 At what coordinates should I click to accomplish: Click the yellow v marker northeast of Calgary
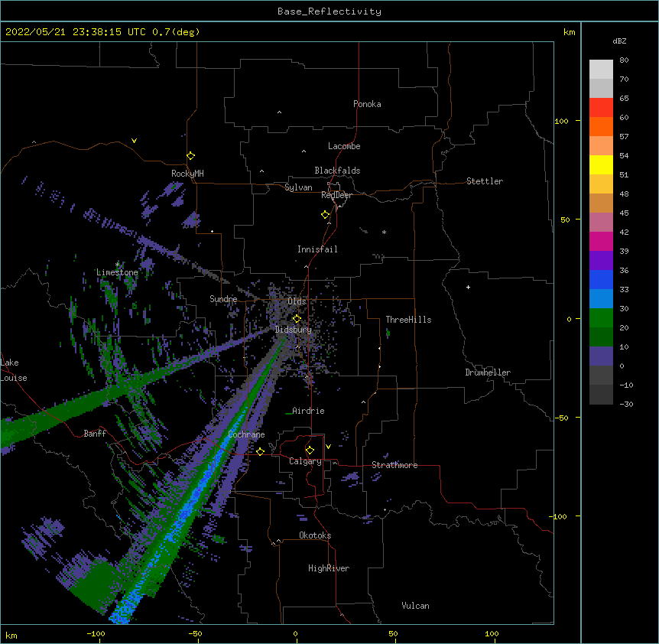(x=328, y=447)
